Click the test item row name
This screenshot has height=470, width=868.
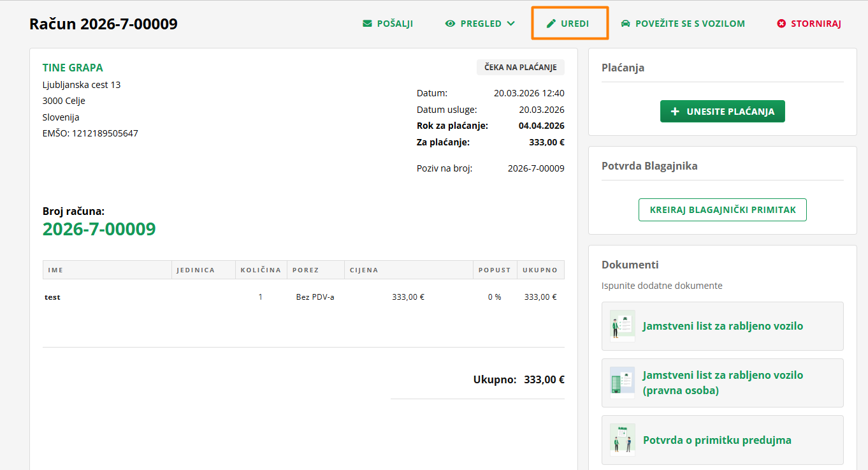[x=52, y=297]
